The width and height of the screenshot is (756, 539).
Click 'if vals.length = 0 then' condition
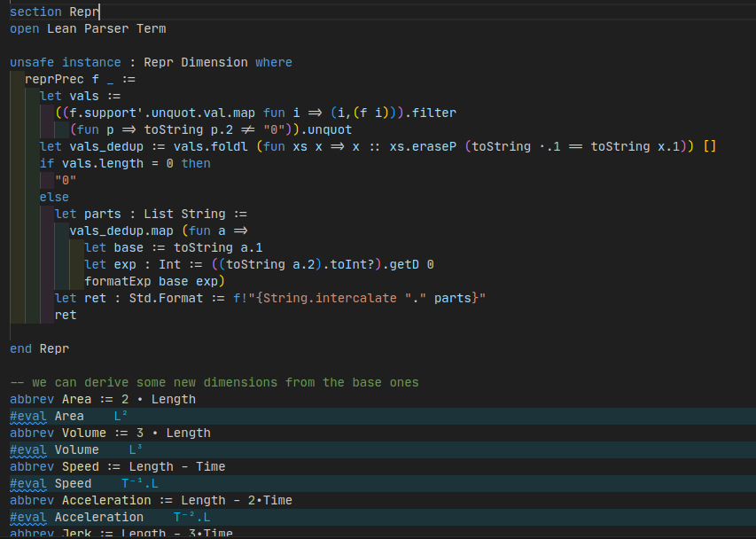pyautogui.click(x=125, y=164)
